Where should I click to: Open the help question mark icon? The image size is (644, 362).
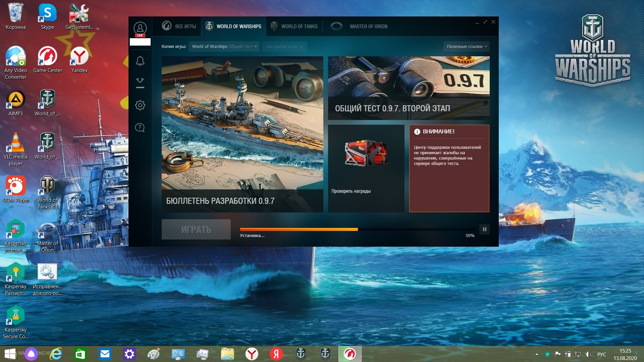(140, 128)
